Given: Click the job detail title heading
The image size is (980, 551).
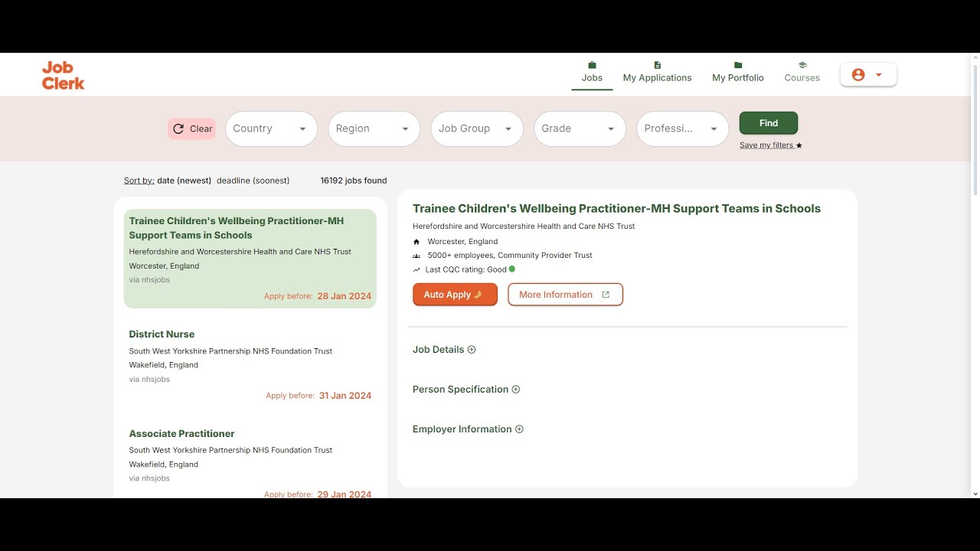Looking at the screenshot, I should pos(616,208).
